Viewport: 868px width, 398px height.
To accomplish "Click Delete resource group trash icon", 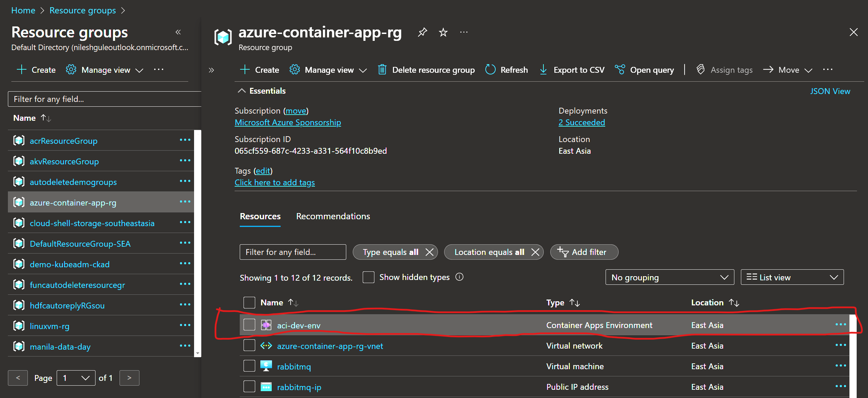I will [382, 70].
